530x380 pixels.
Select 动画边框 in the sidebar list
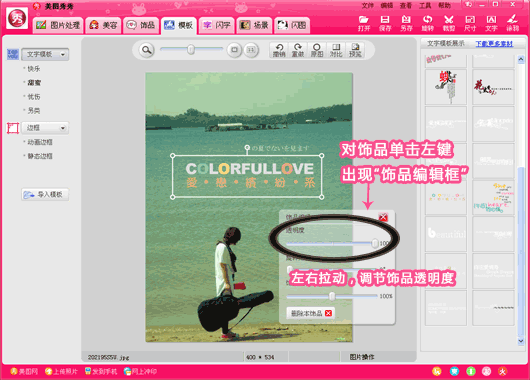click(40, 142)
